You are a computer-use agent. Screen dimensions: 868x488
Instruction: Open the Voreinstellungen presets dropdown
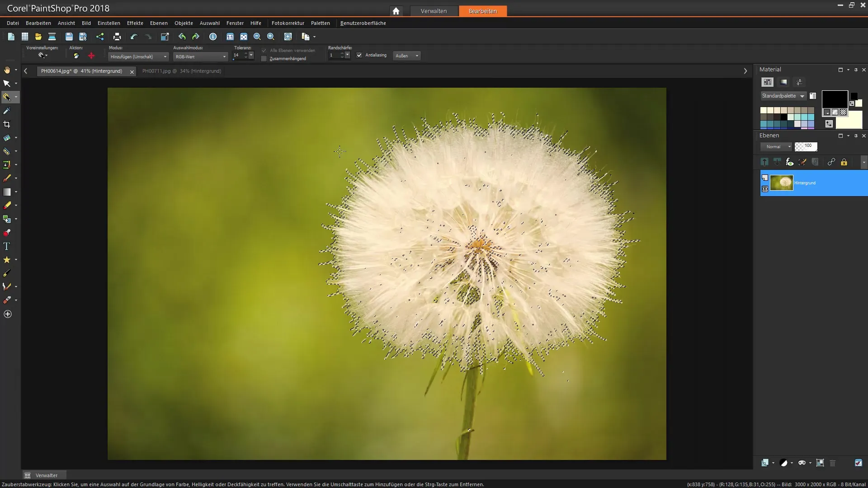click(43, 56)
